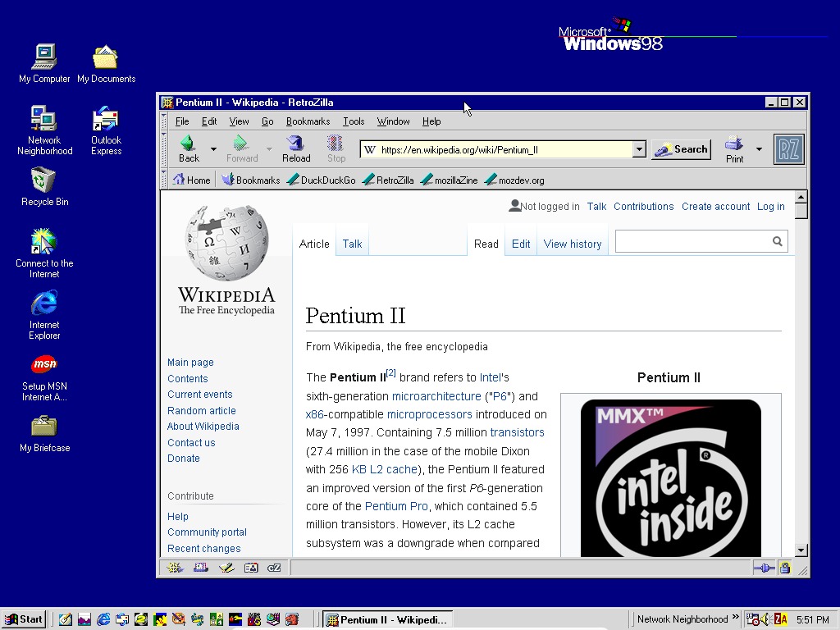The width and height of the screenshot is (840, 630).
Task: Open Mail & Newsgroups component icon
Action: click(201, 567)
